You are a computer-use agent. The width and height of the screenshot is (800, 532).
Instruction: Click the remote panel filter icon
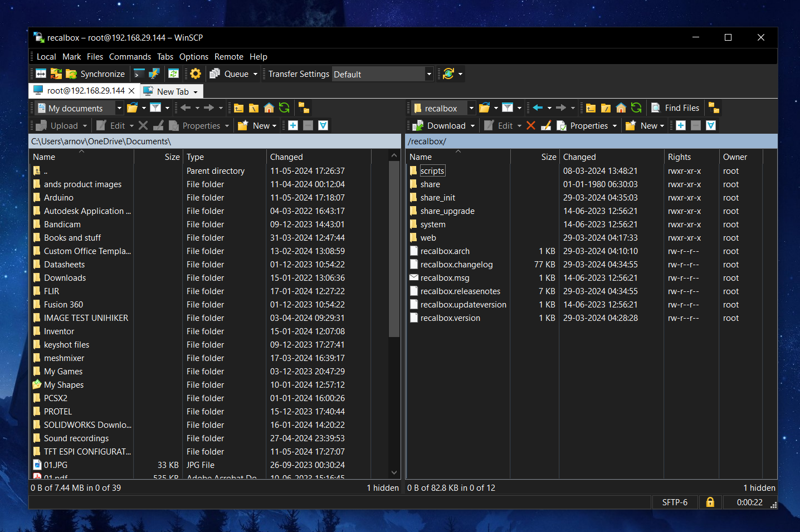click(508, 108)
